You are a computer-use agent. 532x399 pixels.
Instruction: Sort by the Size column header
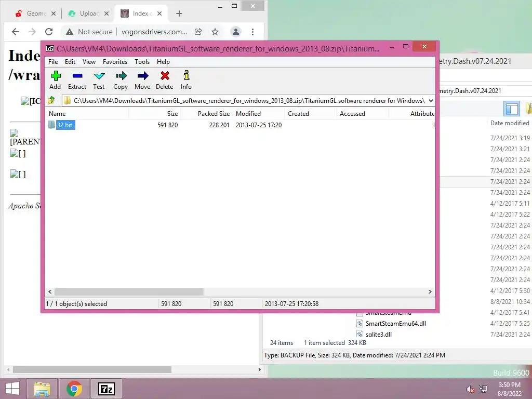coord(155,114)
